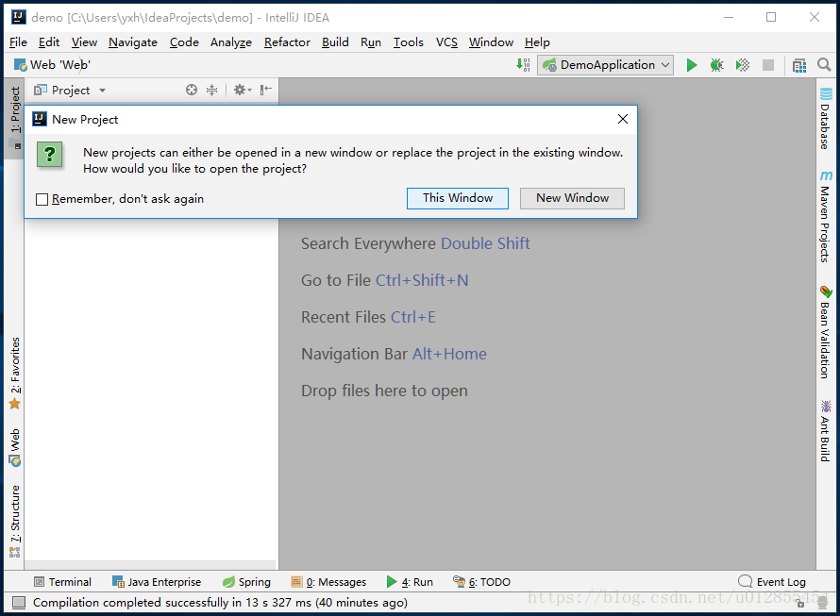This screenshot has height=616, width=840.
Task: Click Collapse All icon in Project panel
Action: [212, 90]
